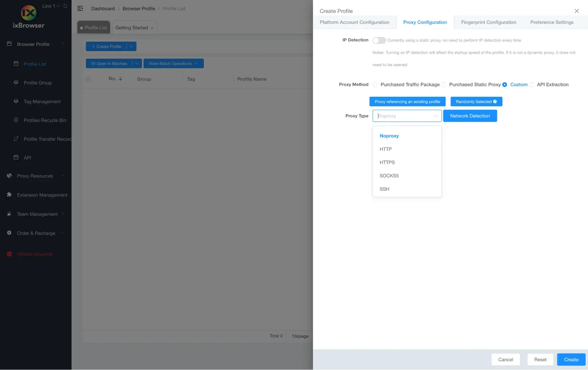This screenshot has width=588, height=370.
Task: Select Purchased Static Proxy radio
Action: click(444, 85)
